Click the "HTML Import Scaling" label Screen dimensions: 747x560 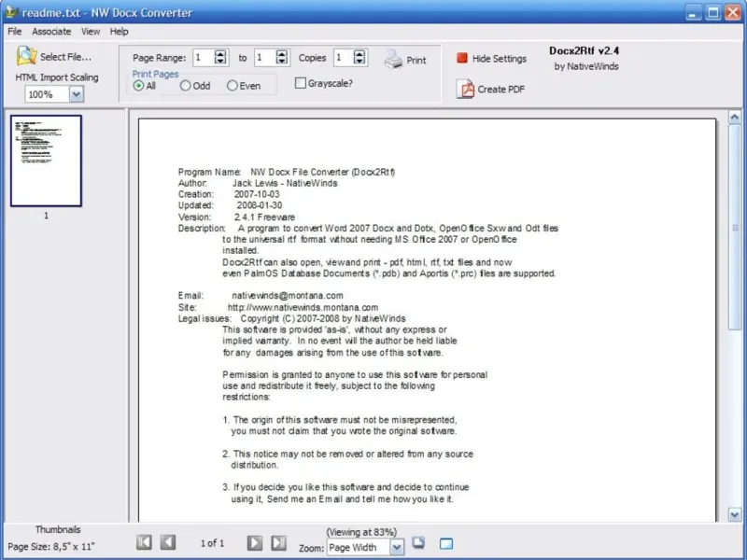(x=57, y=77)
